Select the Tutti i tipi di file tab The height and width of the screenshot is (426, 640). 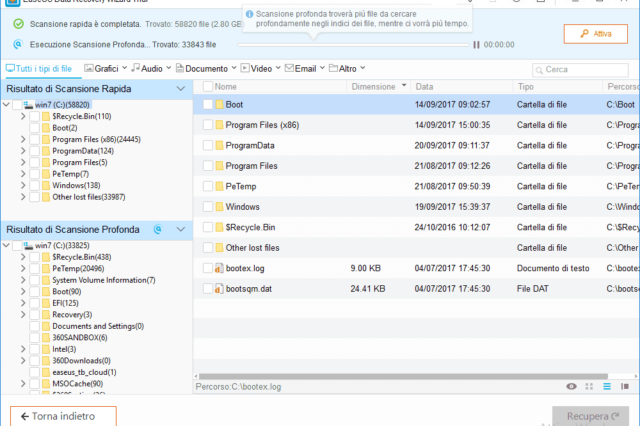click(x=39, y=69)
